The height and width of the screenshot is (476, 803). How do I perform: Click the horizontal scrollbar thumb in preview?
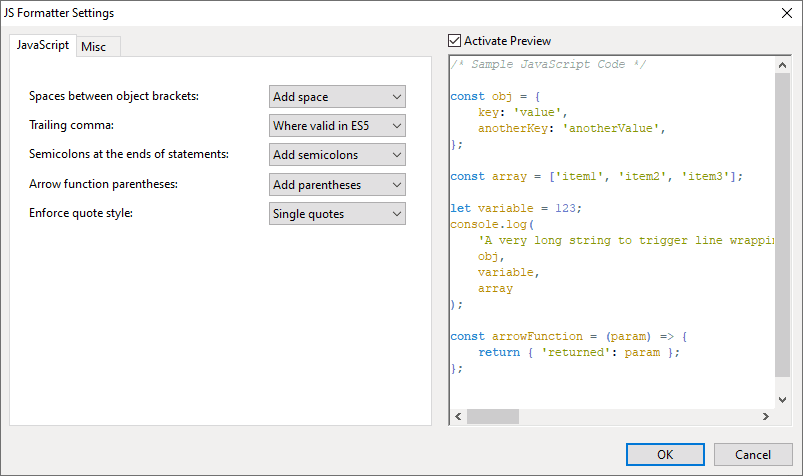click(492, 416)
